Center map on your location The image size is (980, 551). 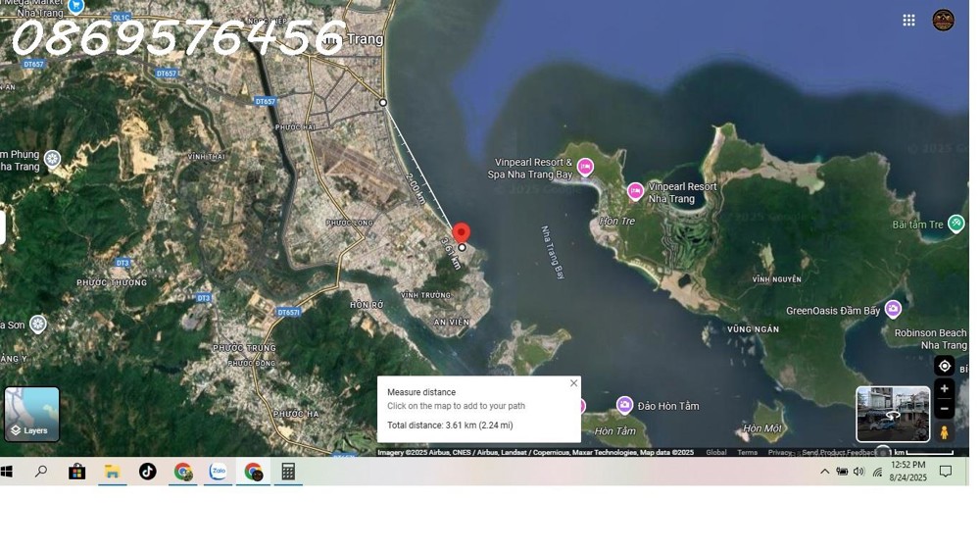point(945,366)
